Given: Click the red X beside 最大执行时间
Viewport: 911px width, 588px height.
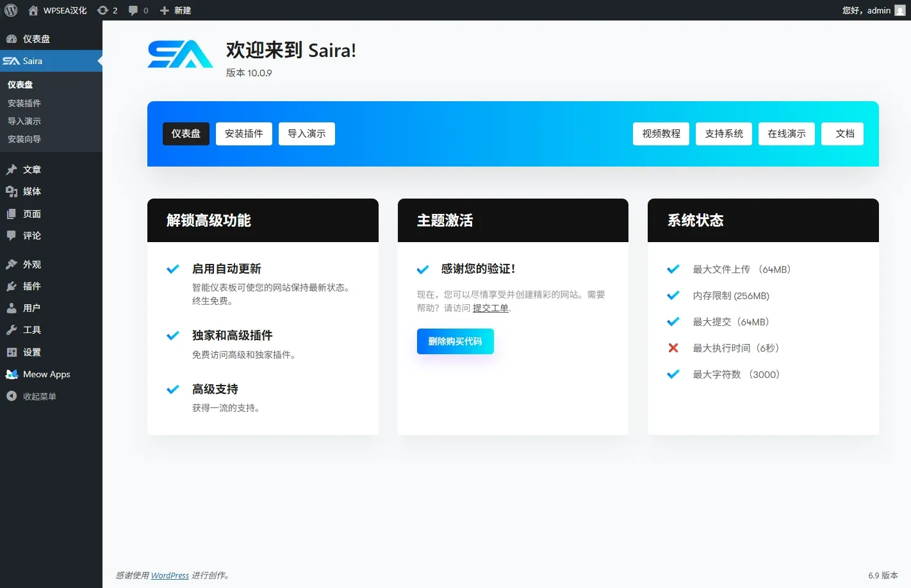Looking at the screenshot, I should point(673,348).
